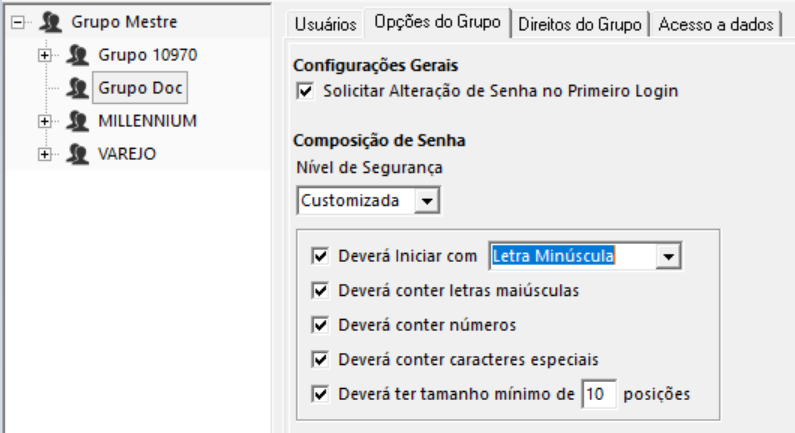The height and width of the screenshot is (433, 795).
Task: Uncheck Solicitar Alteração de Senha no Primeiro Login
Action: [306, 91]
